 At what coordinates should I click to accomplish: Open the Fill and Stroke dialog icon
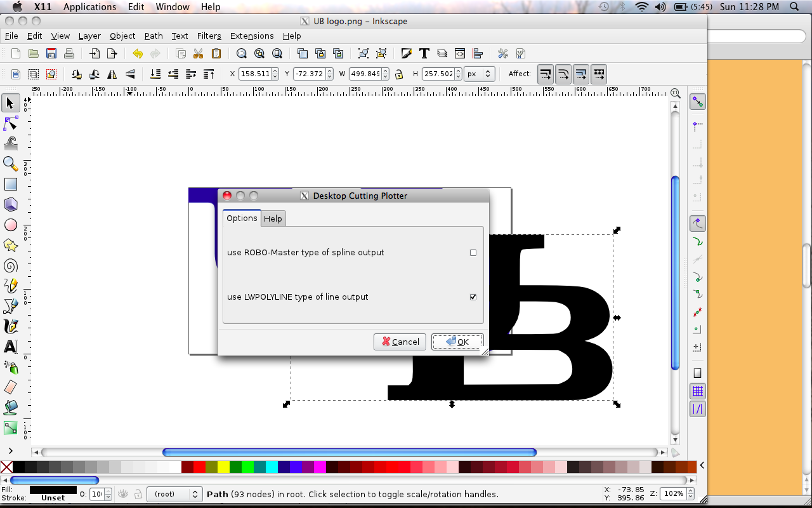pos(407,54)
